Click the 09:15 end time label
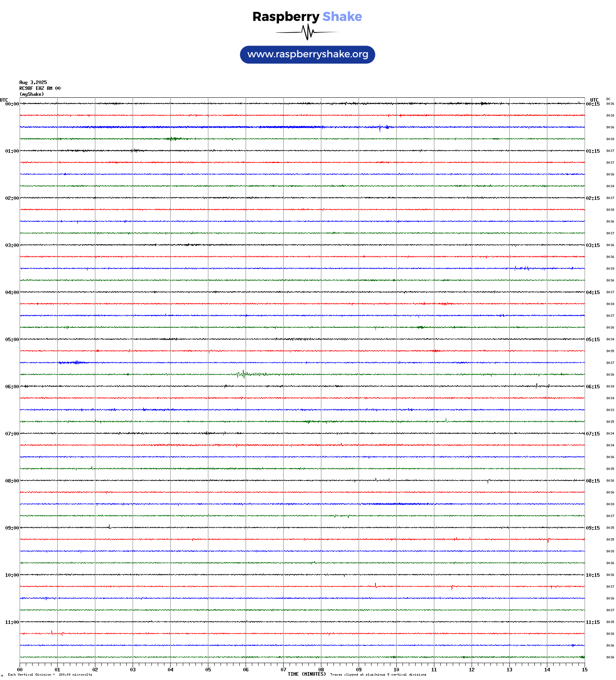This screenshot has height=680, width=616. (593, 528)
